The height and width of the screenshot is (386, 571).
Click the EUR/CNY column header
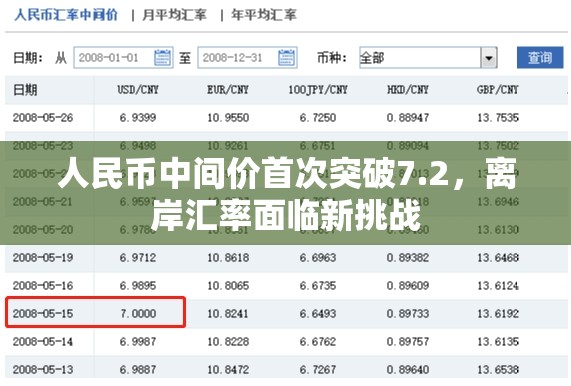(x=228, y=90)
